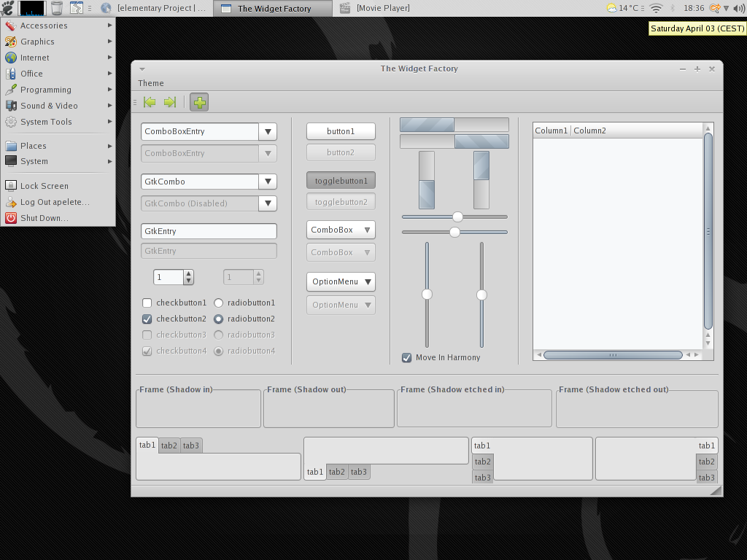The image size is (747, 560).
Task: Select tab2 in the left-tabs notebook
Action: click(x=483, y=462)
